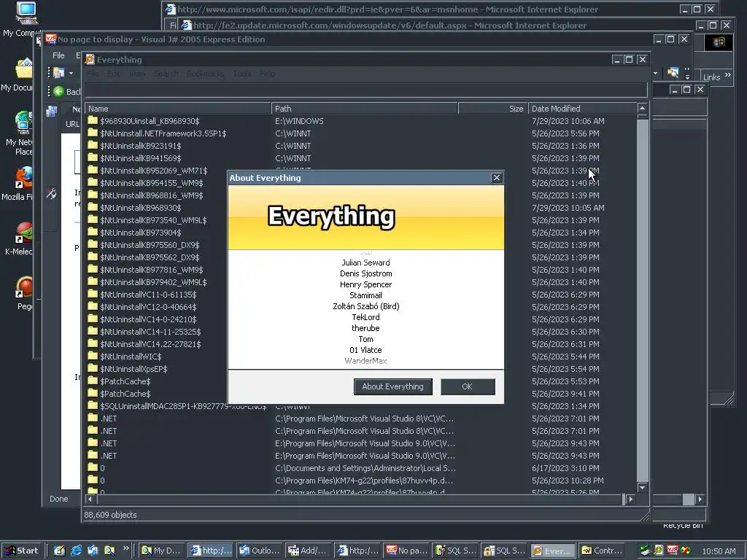The height and width of the screenshot is (560, 747).
Task: Open File menu in Visual J# window
Action: tap(58, 55)
